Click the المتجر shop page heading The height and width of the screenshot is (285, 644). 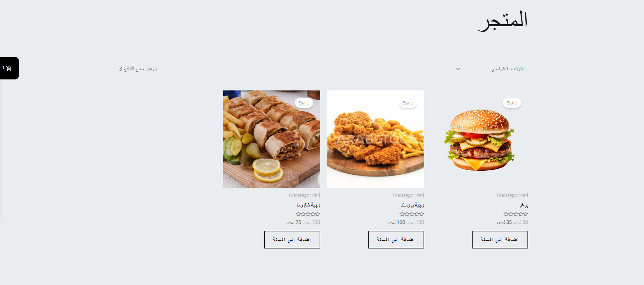(x=503, y=20)
